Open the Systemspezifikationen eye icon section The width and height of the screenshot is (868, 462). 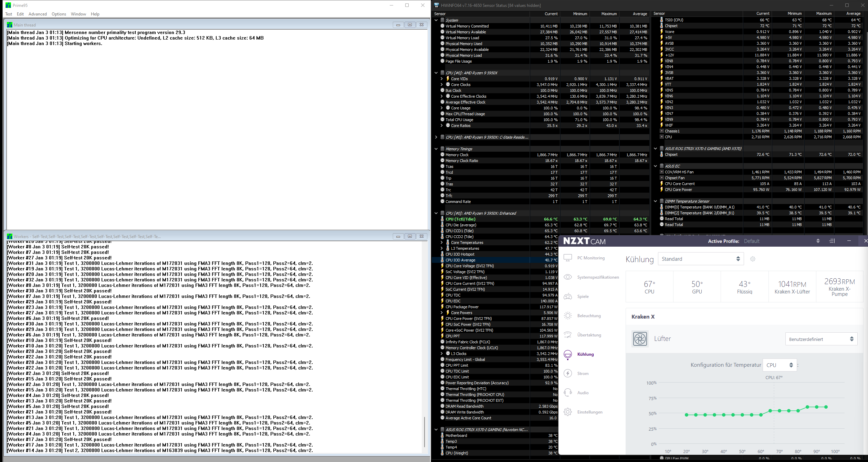568,277
